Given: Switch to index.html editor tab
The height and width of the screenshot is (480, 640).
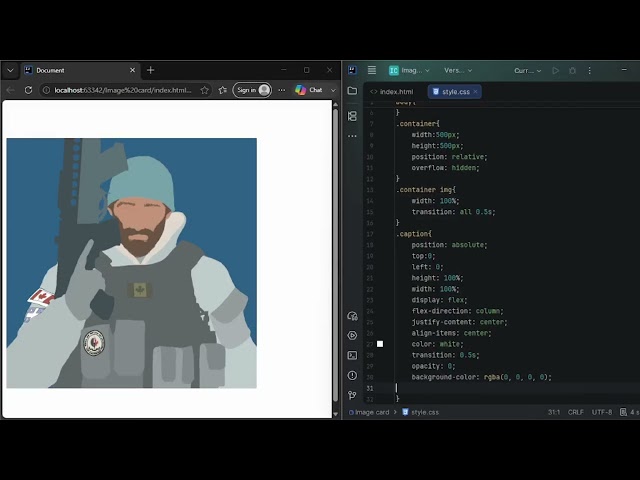Looking at the screenshot, I should click(x=392, y=92).
